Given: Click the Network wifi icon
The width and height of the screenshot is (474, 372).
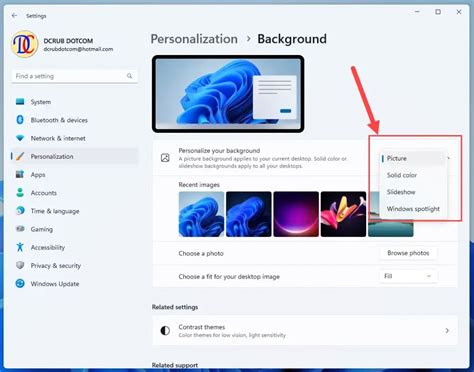Looking at the screenshot, I should [20, 138].
